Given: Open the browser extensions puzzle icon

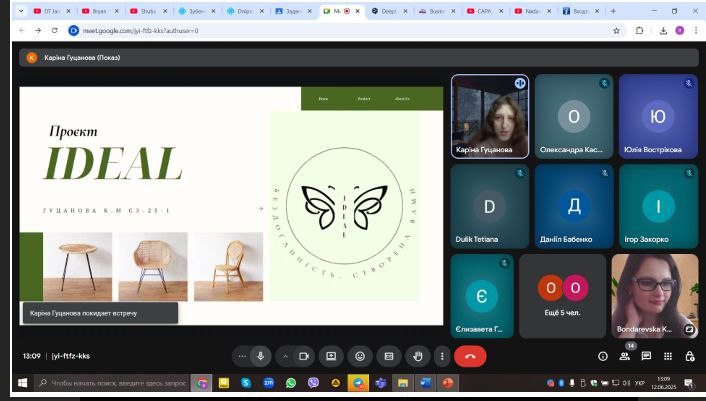Looking at the screenshot, I should click(x=639, y=31).
